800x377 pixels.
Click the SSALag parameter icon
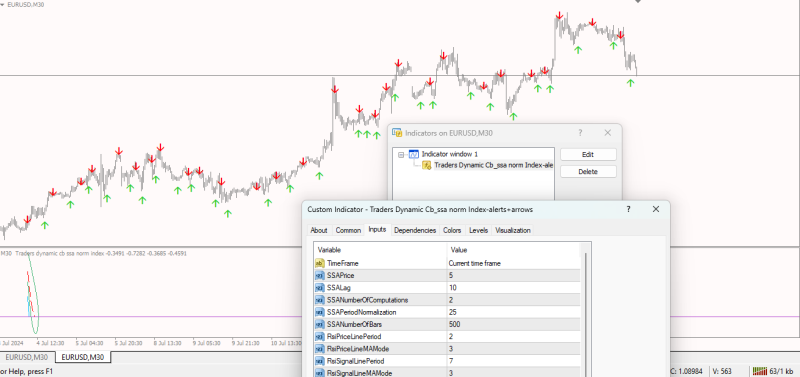pos(320,288)
